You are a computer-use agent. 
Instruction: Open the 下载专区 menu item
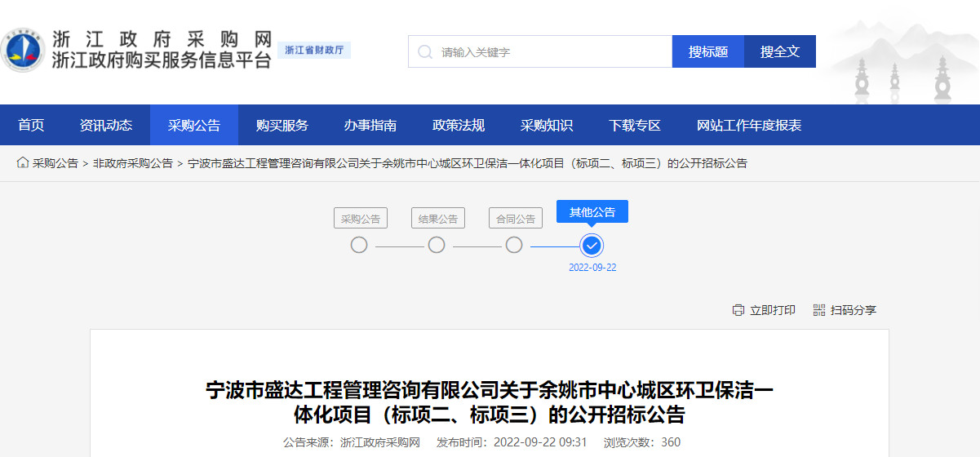[635, 125]
